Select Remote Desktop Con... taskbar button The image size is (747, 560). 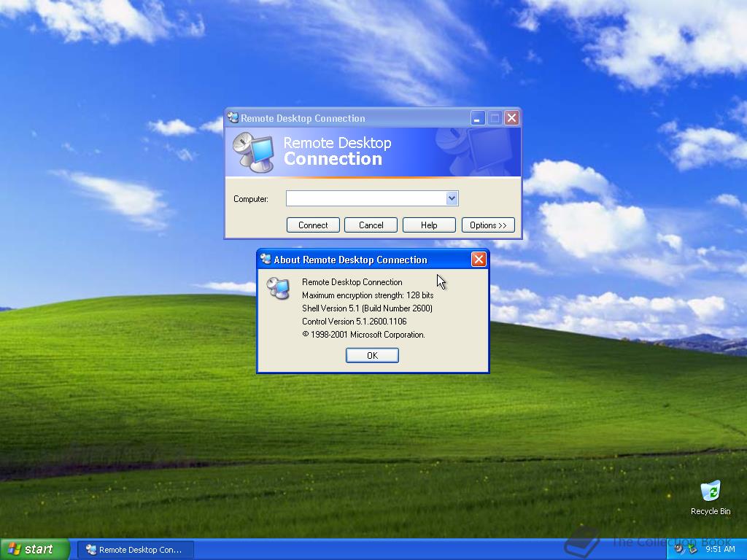(136, 550)
